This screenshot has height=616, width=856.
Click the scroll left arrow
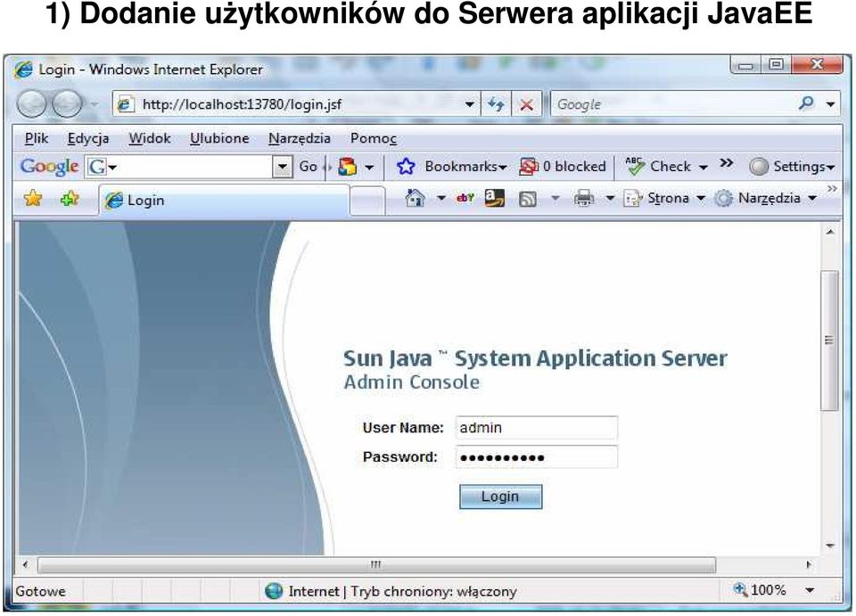click(25, 564)
